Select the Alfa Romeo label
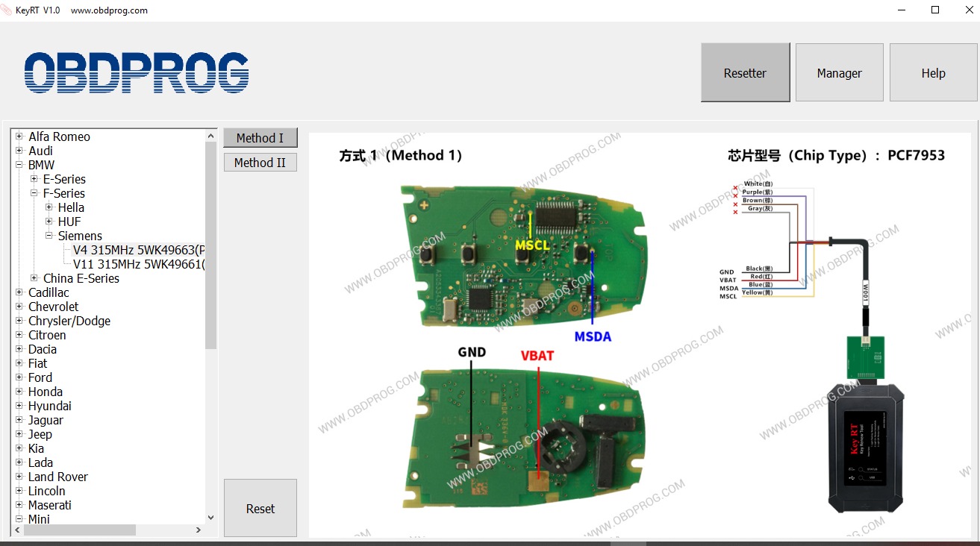The image size is (980, 546). coord(59,136)
